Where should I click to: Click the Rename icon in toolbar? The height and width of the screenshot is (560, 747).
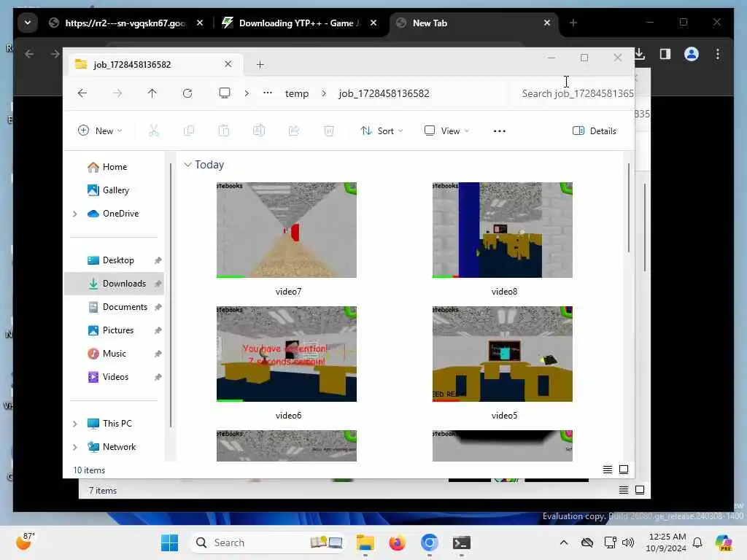[259, 131]
